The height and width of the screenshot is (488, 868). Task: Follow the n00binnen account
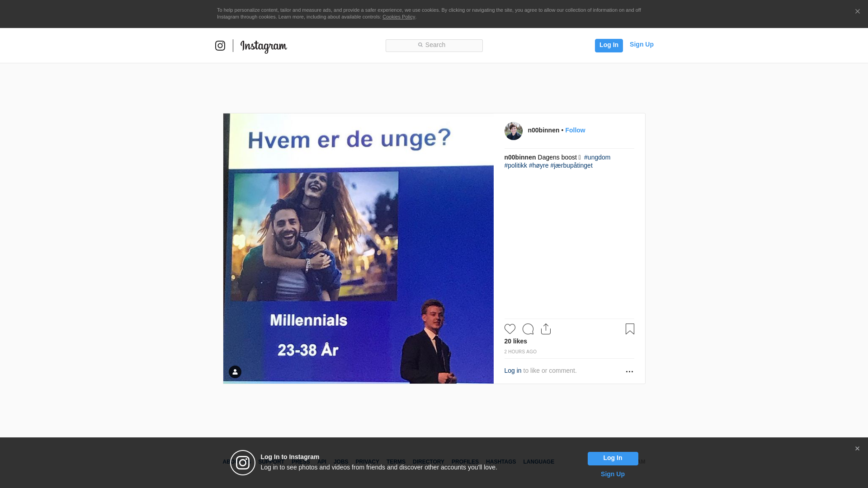[x=575, y=130]
